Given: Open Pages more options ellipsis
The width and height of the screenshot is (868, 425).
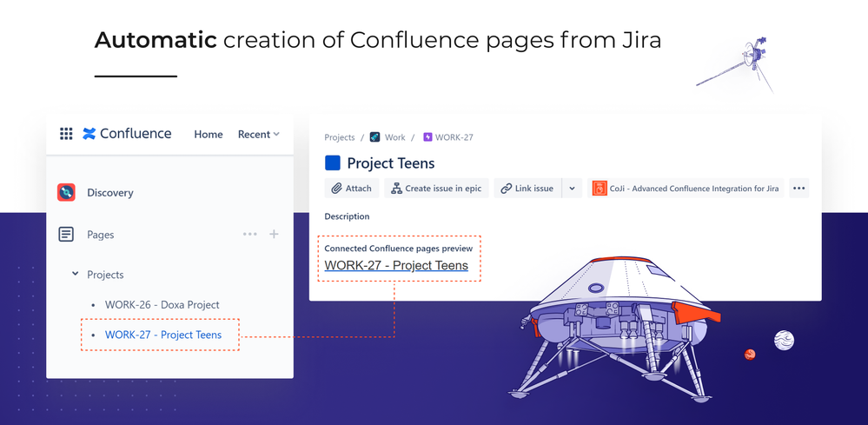Looking at the screenshot, I should point(249,234).
